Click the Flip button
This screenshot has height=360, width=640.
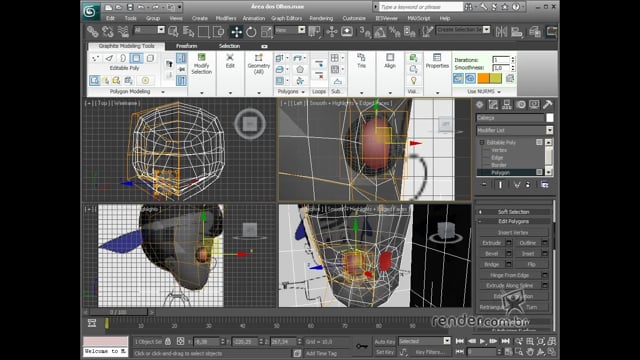[531, 264]
